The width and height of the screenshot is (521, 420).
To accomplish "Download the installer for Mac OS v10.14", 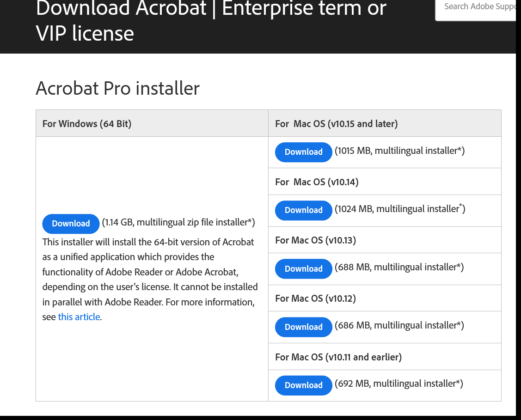I will coord(303,210).
